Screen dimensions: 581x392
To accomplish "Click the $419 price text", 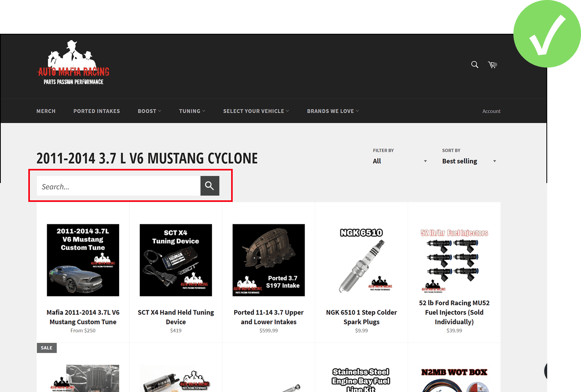I will coord(176,330).
